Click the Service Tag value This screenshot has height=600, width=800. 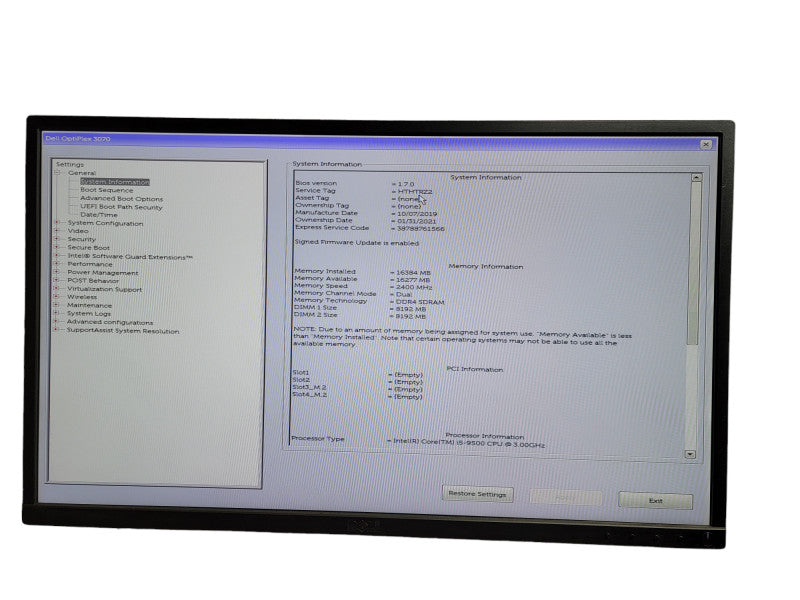coord(415,191)
